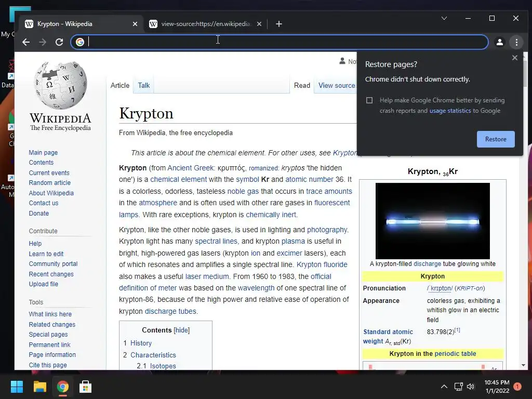The image size is (532, 399).
Task: Open the Talk tab
Action: (143, 86)
